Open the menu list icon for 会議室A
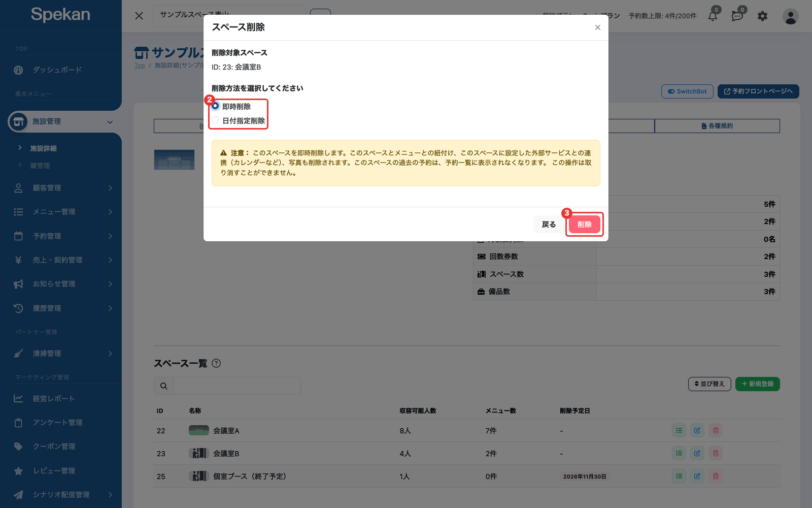812x508 pixels. [x=679, y=430]
